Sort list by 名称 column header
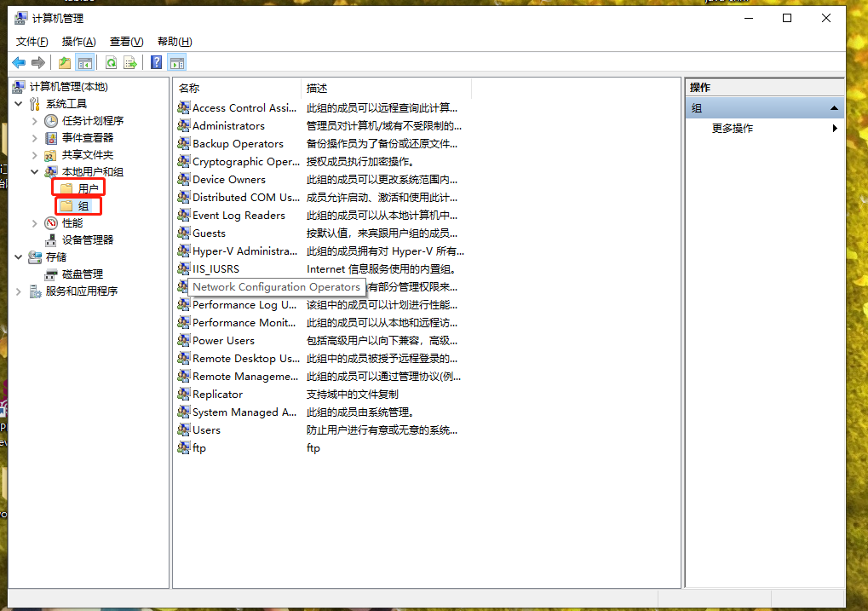 237,88
